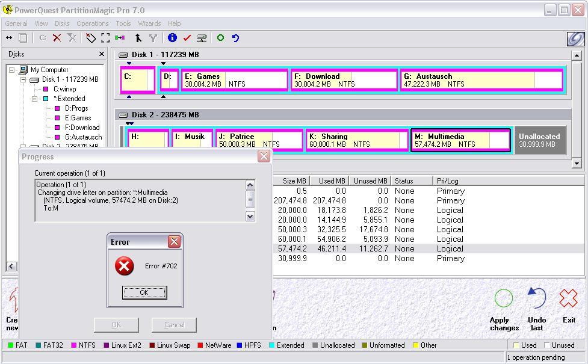Open the View menu

[42, 23]
